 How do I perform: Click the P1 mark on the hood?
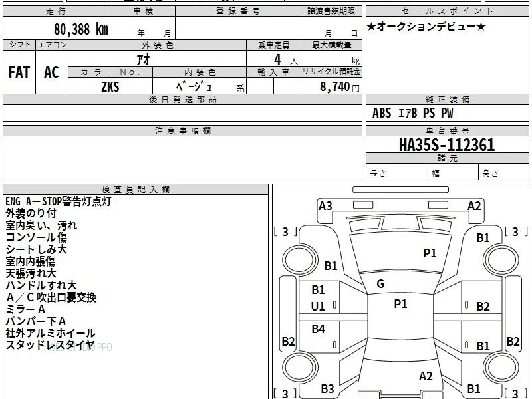tap(430, 253)
